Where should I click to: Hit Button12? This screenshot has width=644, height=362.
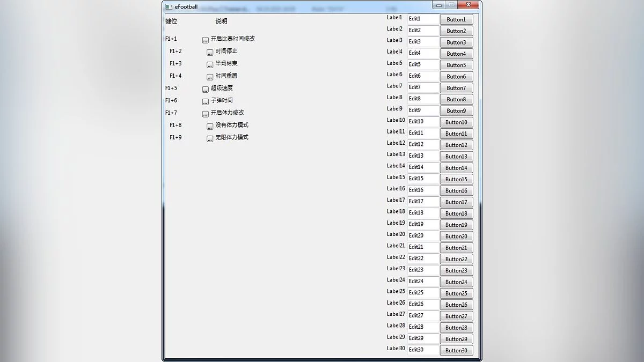[x=457, y=145]
